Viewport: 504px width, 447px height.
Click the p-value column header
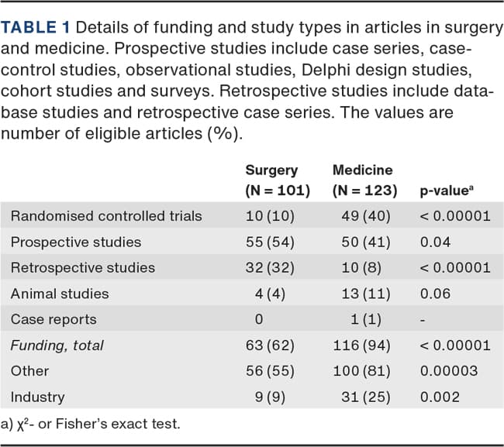pos(448,190)
